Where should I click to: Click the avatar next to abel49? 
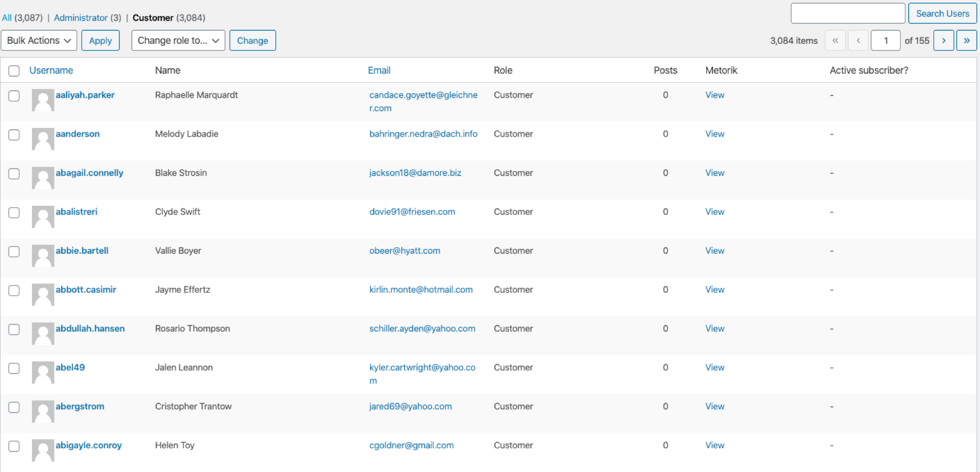43,373
